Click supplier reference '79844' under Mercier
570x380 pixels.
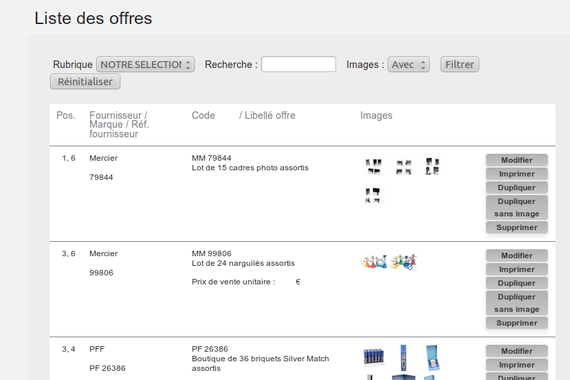click(x=101, y=177)
